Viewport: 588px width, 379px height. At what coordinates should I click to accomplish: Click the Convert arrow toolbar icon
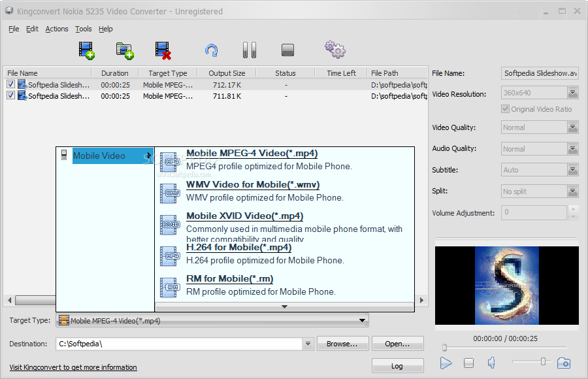point(212,50)
